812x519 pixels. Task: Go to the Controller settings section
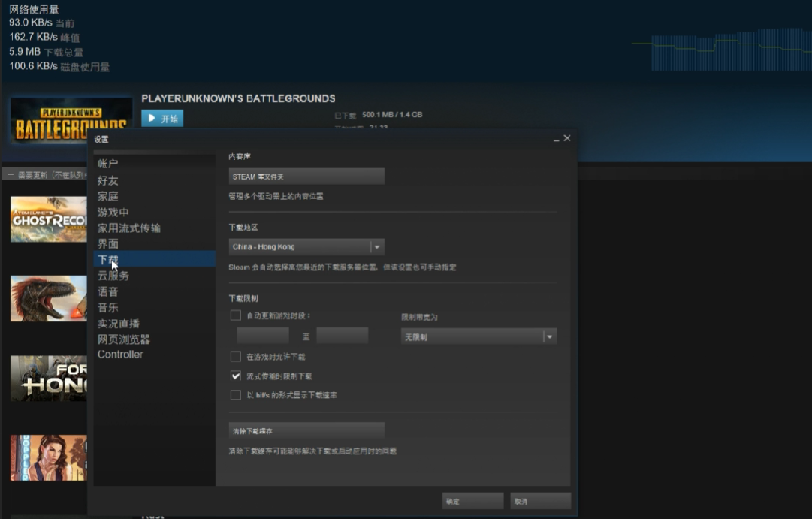[x=120, y=355]
